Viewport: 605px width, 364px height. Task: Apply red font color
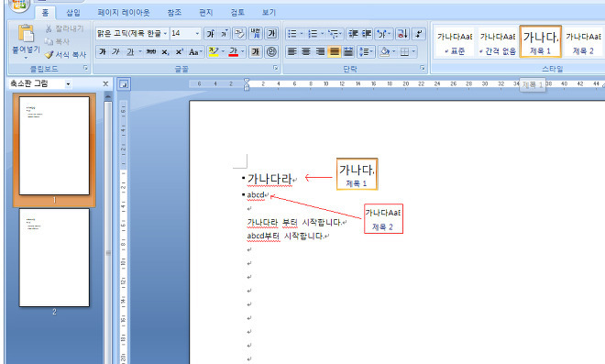tap(234, 51)
